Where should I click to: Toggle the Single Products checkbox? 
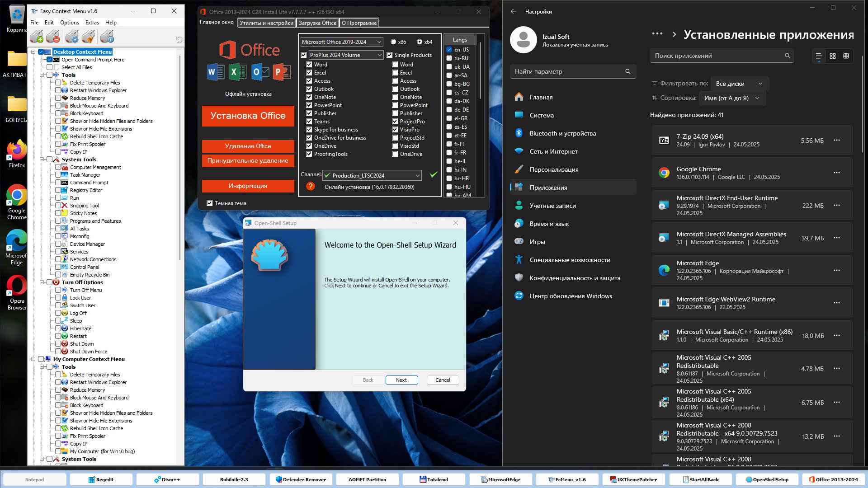(x=390, y=55)
